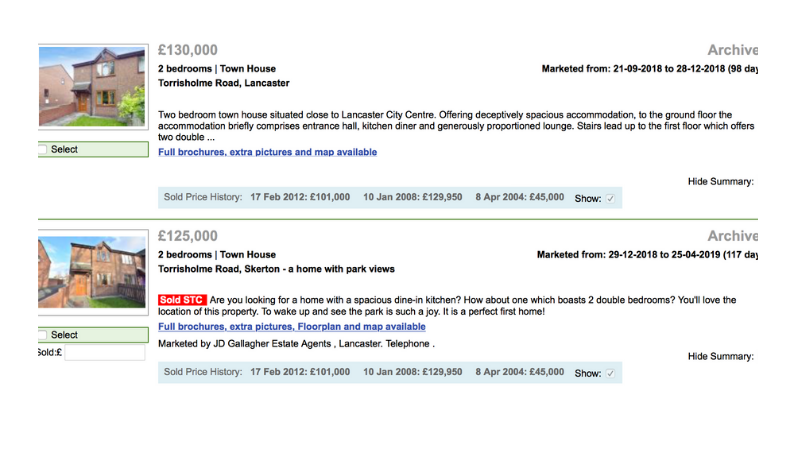Viewport: 810px width, 450px height.
Task: Click the £130,000 price heading
Action: click(x=188, y=50)
